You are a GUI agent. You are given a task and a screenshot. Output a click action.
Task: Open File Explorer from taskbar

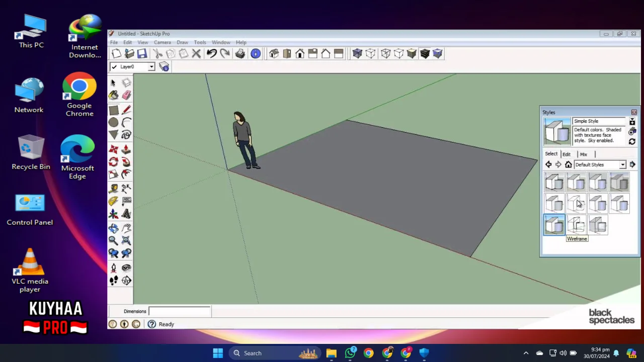pyautogui.click(x=331, y=353)
